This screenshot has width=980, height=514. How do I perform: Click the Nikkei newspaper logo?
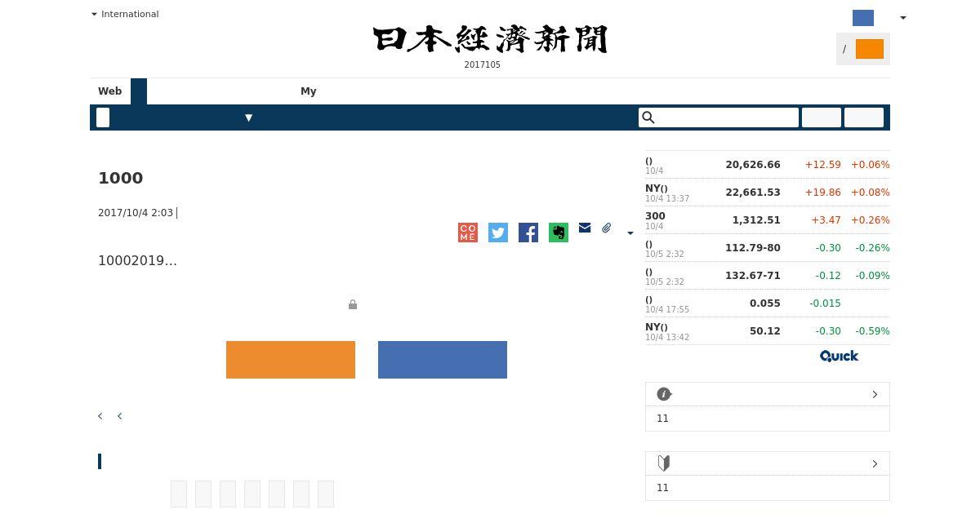coord(490,39)
